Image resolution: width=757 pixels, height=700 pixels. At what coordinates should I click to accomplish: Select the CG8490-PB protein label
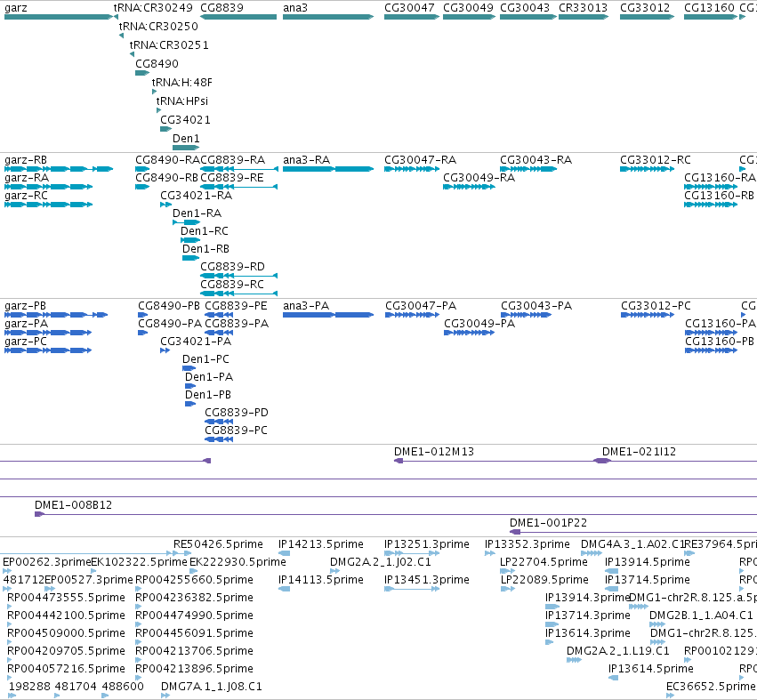pyautogui.click(x=169, y=306)
